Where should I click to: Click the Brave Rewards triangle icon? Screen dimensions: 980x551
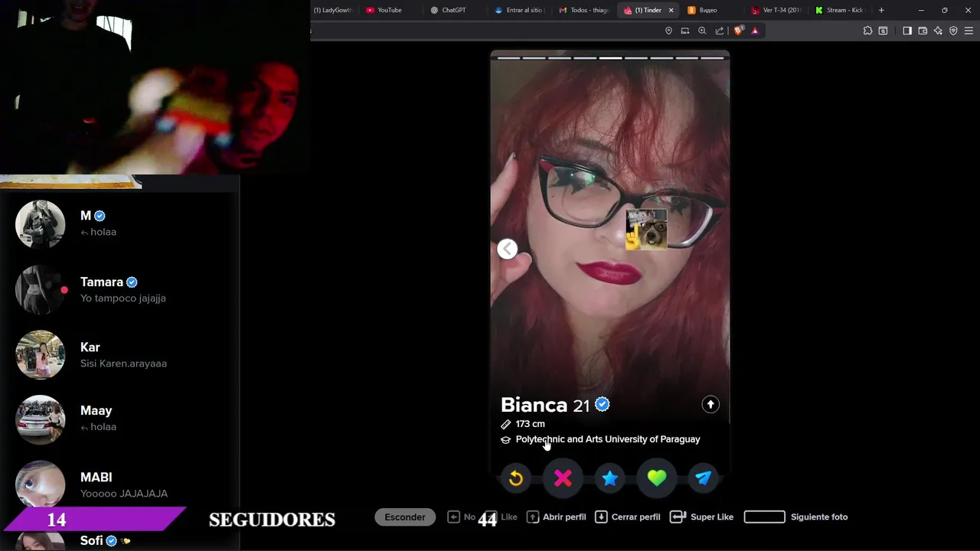755,31
